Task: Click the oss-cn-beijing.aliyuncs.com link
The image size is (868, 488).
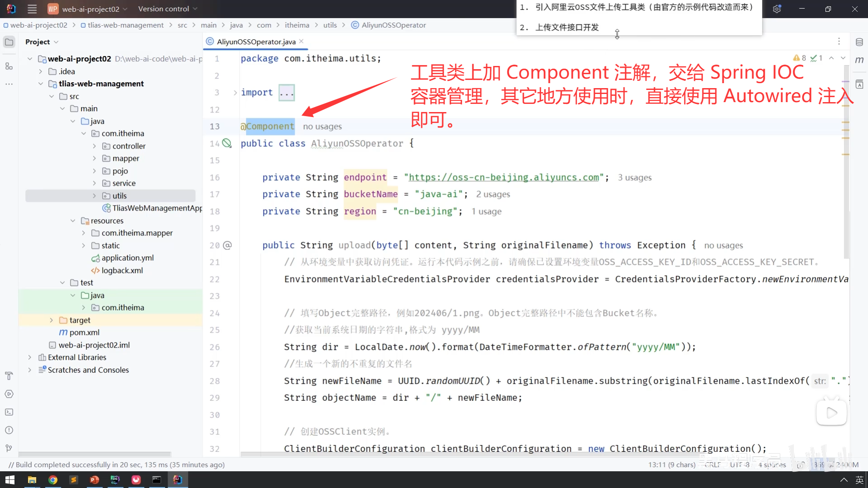Action: [504, 178]
